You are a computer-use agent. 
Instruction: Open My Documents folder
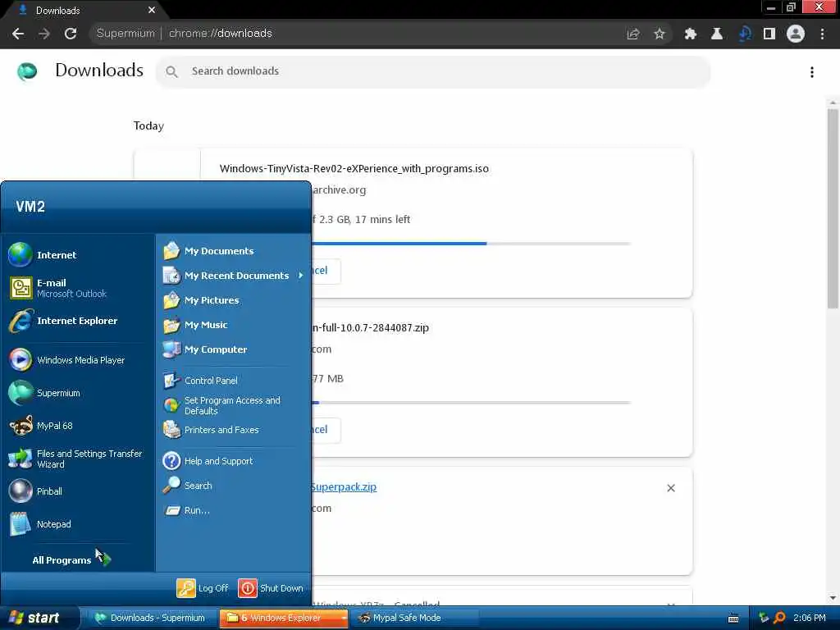(209, 251)
